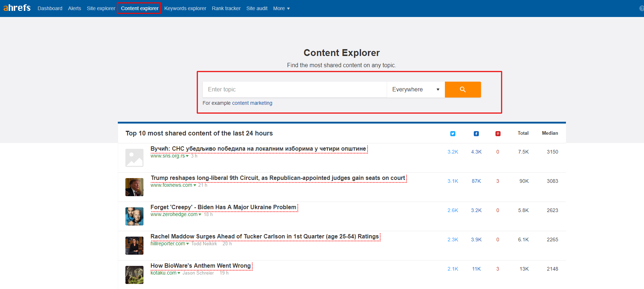This screenshot has width=644, height=289.
Task: Select the Content explorer tab
Action: [x=139, y=8]
